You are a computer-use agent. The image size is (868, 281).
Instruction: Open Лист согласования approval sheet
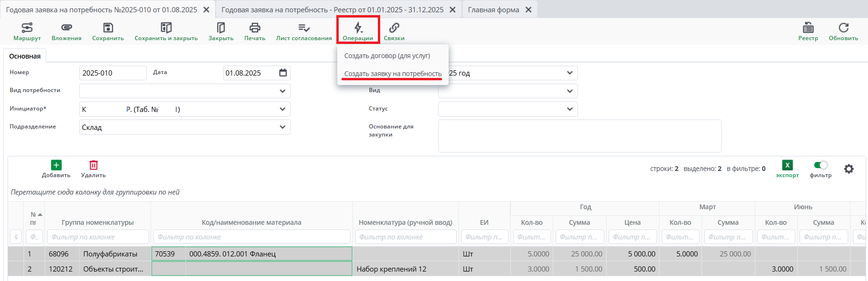coord(304,28)
